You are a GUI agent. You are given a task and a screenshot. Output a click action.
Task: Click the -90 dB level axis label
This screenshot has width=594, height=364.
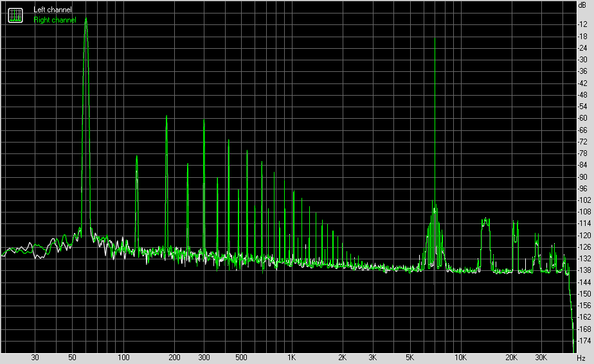coord(582,177)
